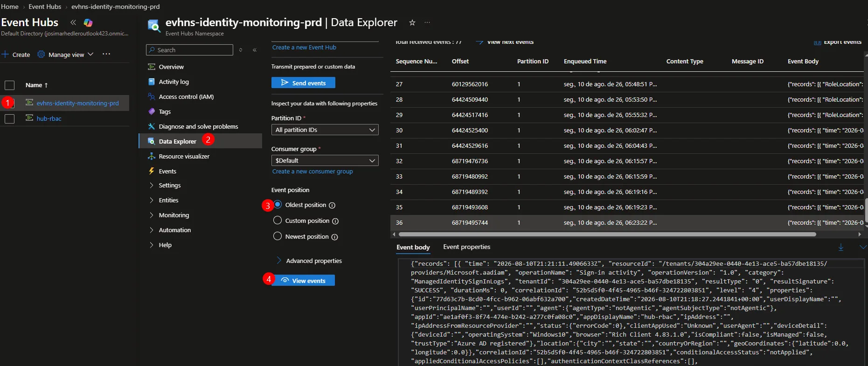
Task: Open the Copilot icon beside Event Hubs
Action: [88, 22]
